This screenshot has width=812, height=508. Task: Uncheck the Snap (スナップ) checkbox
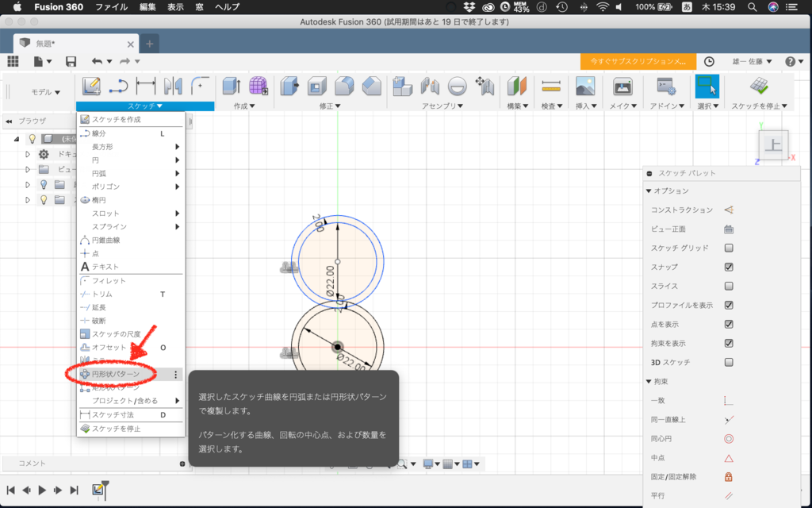click(x=729, y=267)
